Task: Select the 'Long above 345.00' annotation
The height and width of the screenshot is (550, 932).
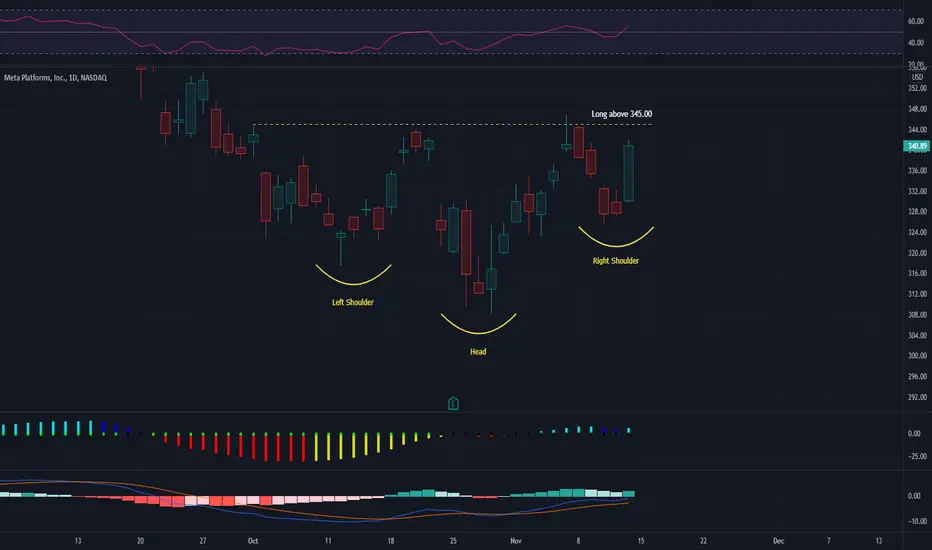Action: pos(621,114)
